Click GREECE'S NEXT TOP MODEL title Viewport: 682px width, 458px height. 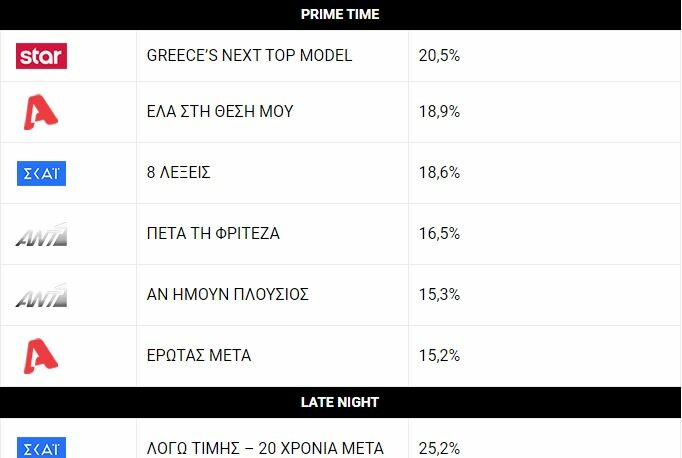point(249,56)
